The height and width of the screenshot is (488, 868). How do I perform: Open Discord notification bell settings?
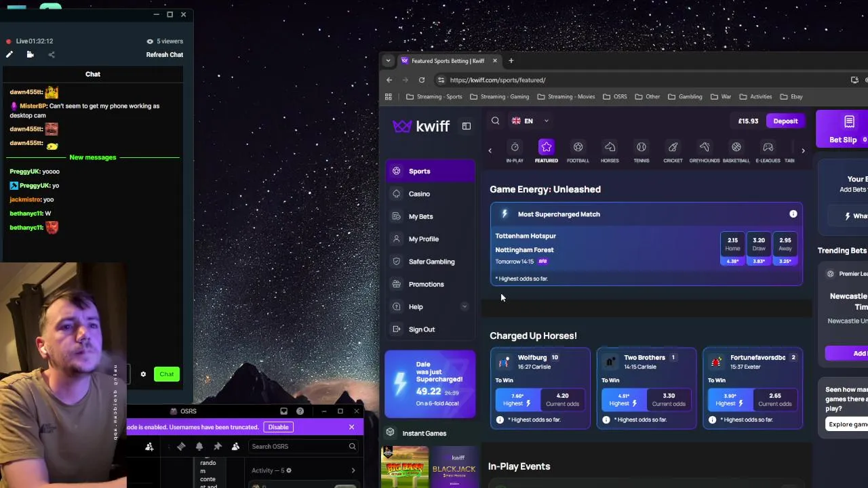[x=199, y=447]
